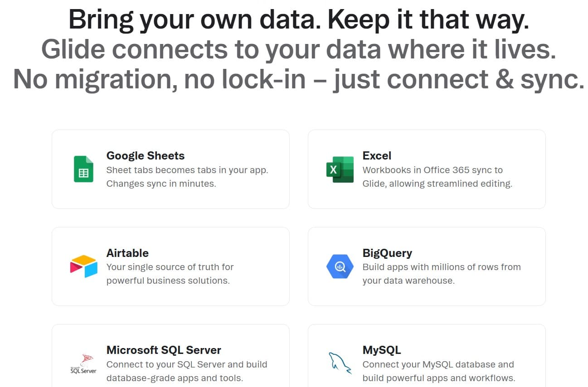
Task: Click the "Bring your own data" headline
Action: (x=298, y=20)
